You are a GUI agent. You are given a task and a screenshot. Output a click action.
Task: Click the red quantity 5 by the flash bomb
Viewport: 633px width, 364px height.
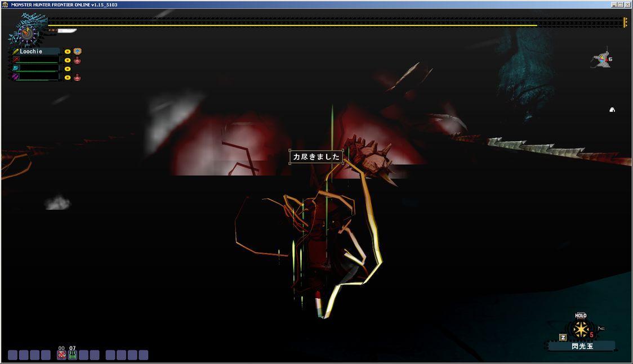click(591, 335)
